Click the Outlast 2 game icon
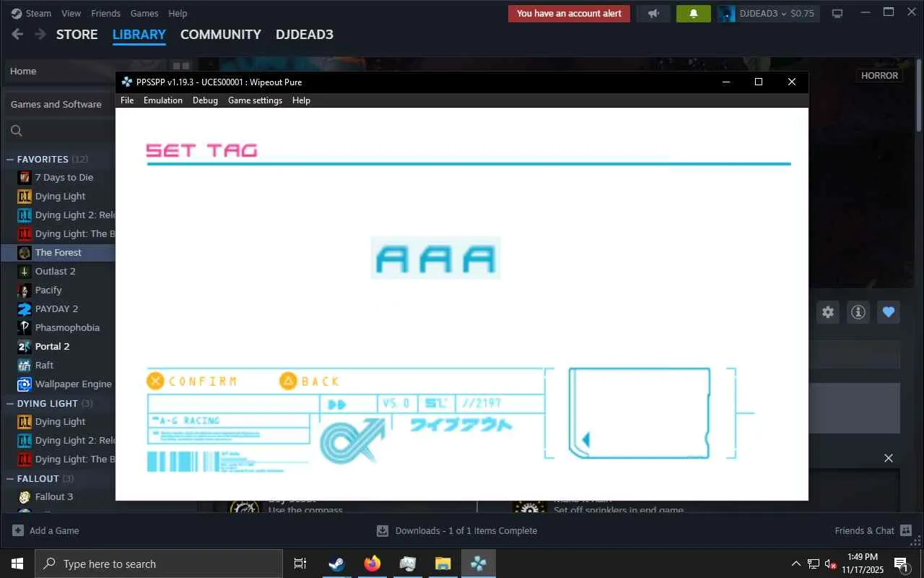924x578 pixels. coord(25,271)
